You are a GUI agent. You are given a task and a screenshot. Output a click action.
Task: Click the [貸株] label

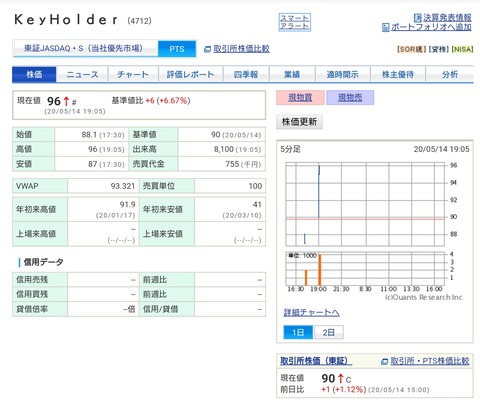coord(438,49)
